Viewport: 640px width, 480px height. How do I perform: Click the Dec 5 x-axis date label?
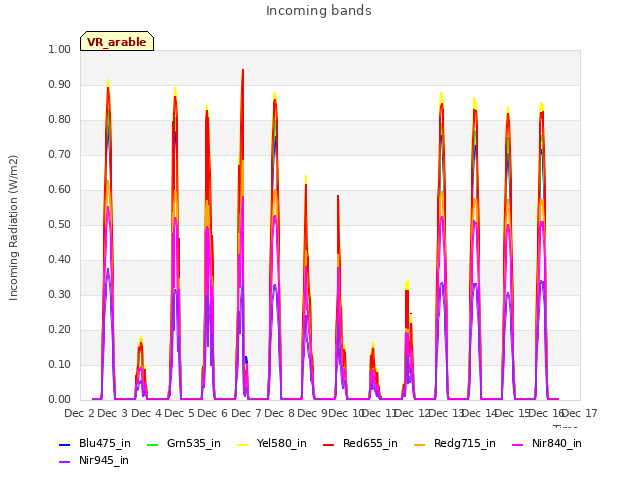click(x=180, y=413)
